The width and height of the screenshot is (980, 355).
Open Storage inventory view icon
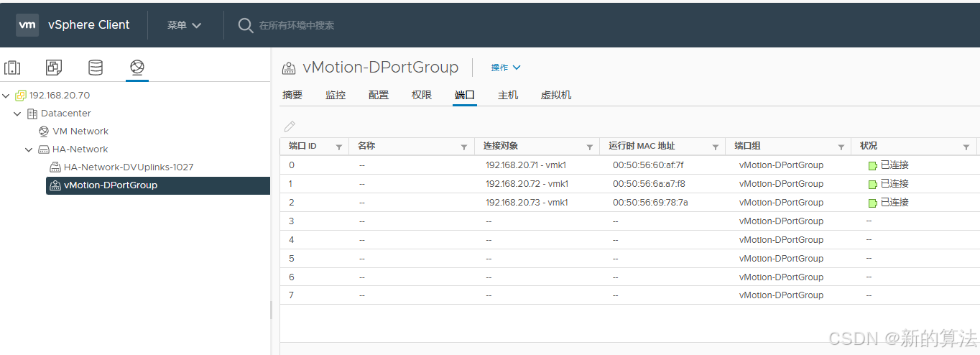96,68
